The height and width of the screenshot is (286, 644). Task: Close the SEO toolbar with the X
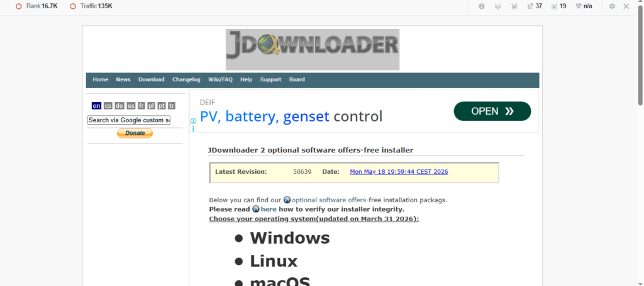[626, 6]
